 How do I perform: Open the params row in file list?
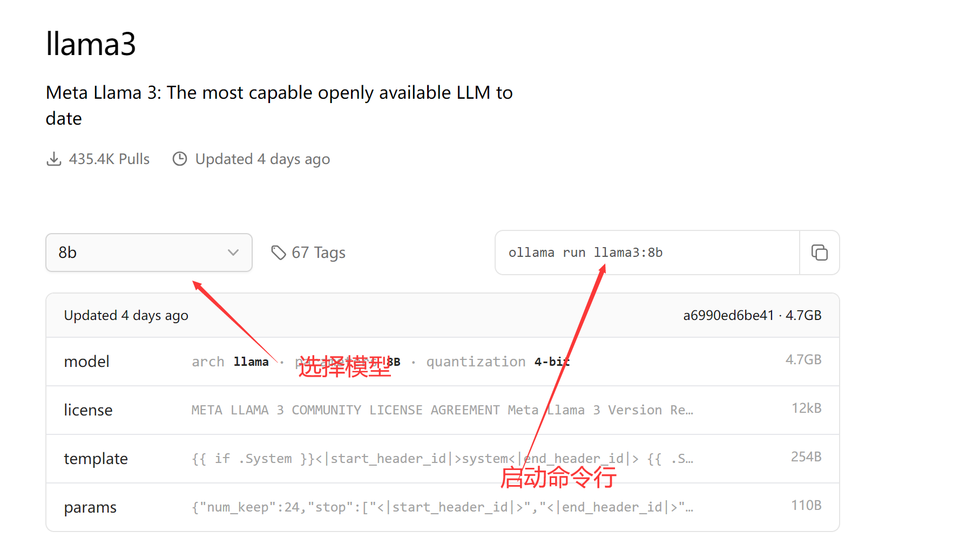click(443, 507)
